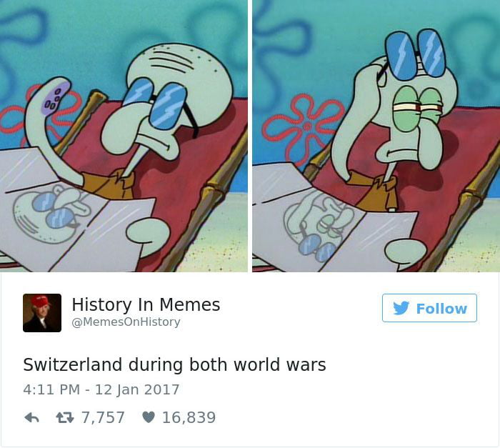
Task: View the 7,757 retweets count
Action: click(x=103, y=417)
